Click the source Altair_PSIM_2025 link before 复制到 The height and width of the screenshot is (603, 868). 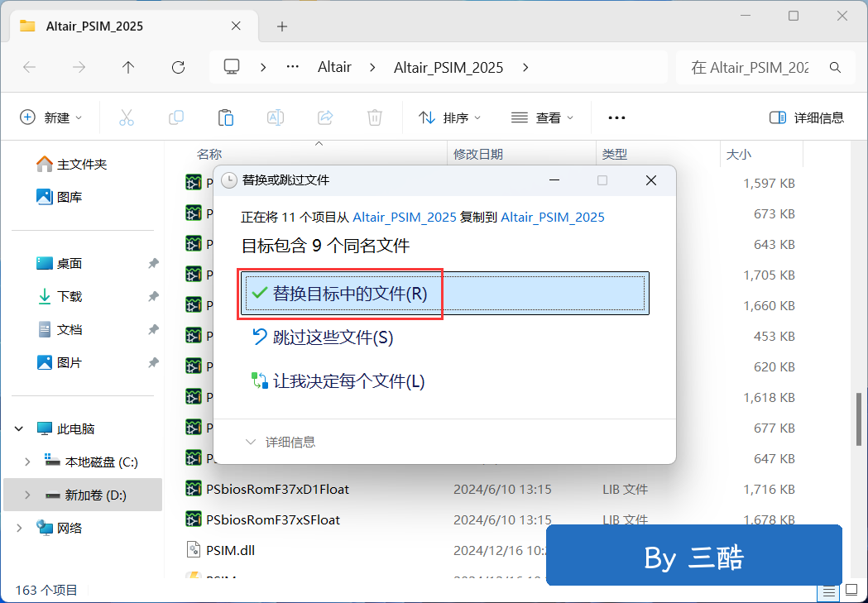(x=405, y=217)
